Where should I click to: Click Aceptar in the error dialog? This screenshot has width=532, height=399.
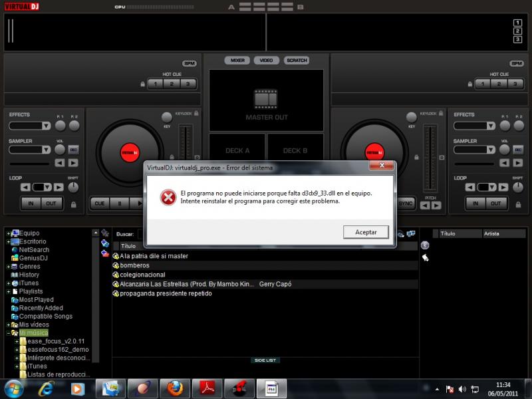point(366,232)
